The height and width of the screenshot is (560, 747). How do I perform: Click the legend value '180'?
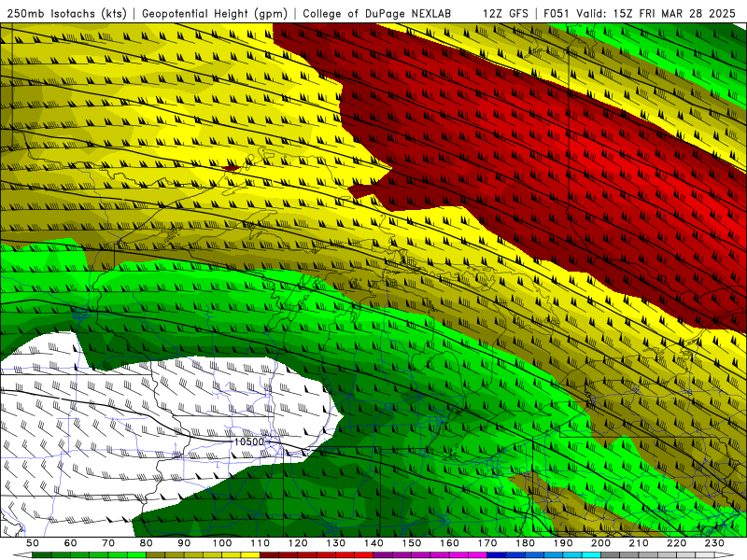[525, 543]
